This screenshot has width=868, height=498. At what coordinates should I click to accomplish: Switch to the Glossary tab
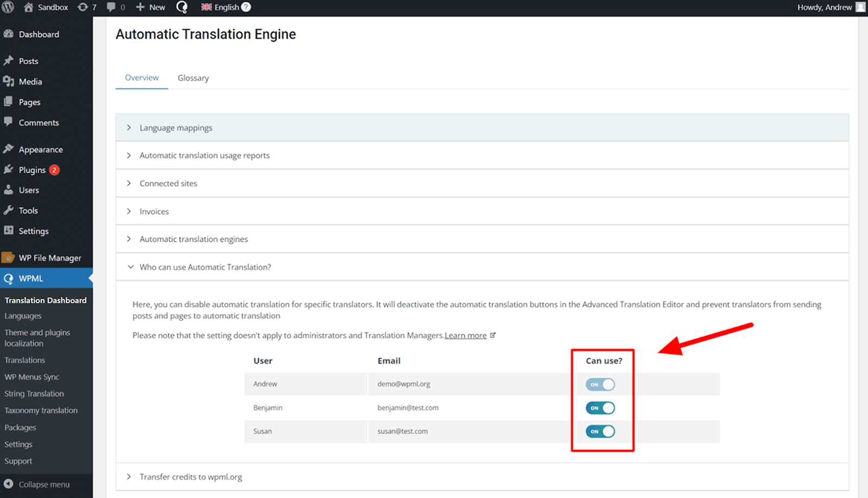coord(193,78)
